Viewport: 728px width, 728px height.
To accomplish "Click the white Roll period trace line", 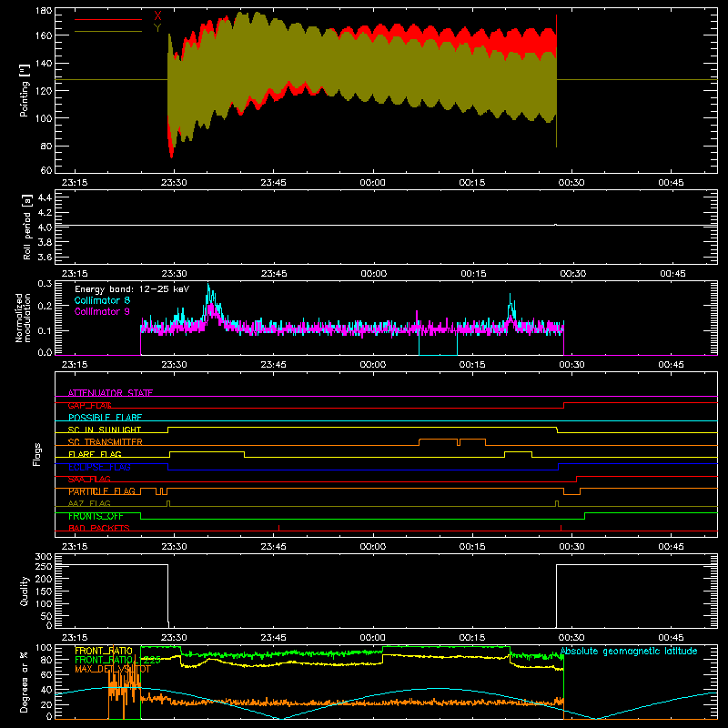I will (x=386, y=225).
